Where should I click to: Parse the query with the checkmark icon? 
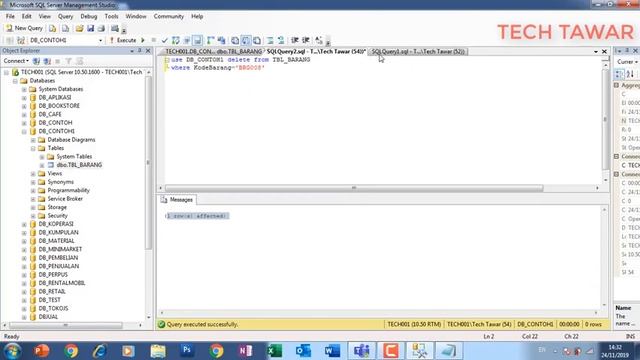click(164, 40)
